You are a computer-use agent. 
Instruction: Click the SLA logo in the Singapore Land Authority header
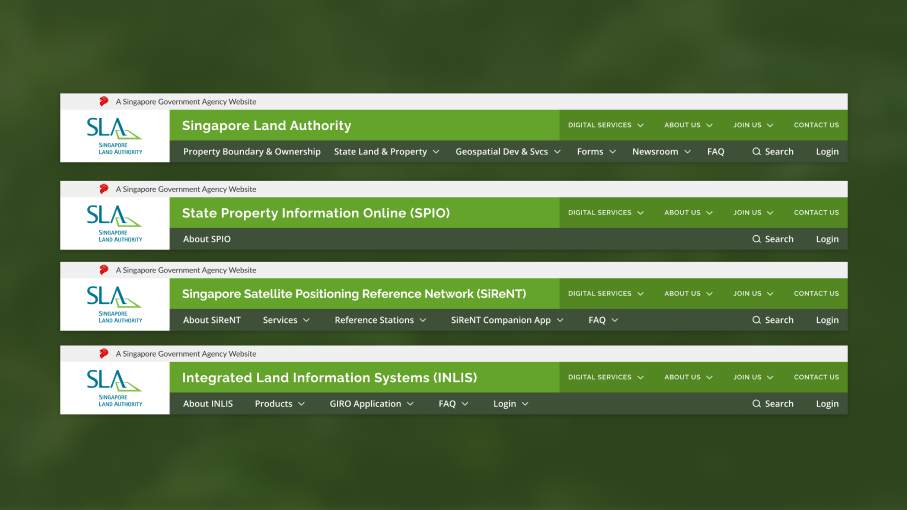(115, 136)
